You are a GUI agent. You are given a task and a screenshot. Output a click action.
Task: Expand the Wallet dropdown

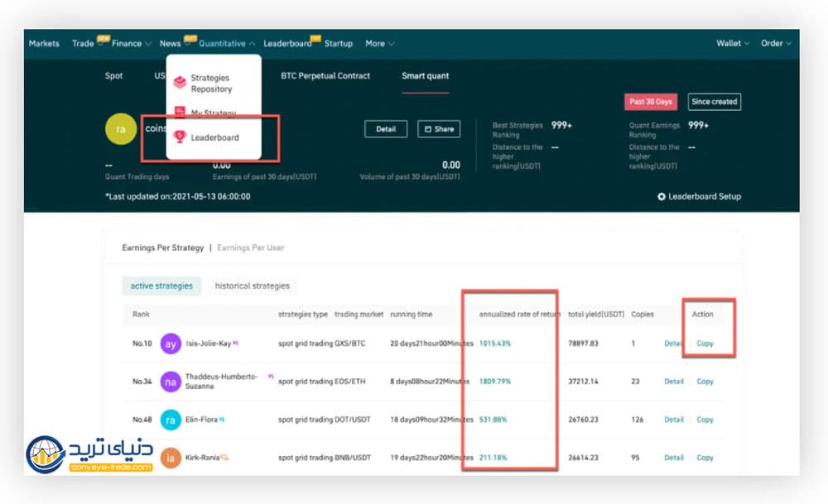[733, 43]
